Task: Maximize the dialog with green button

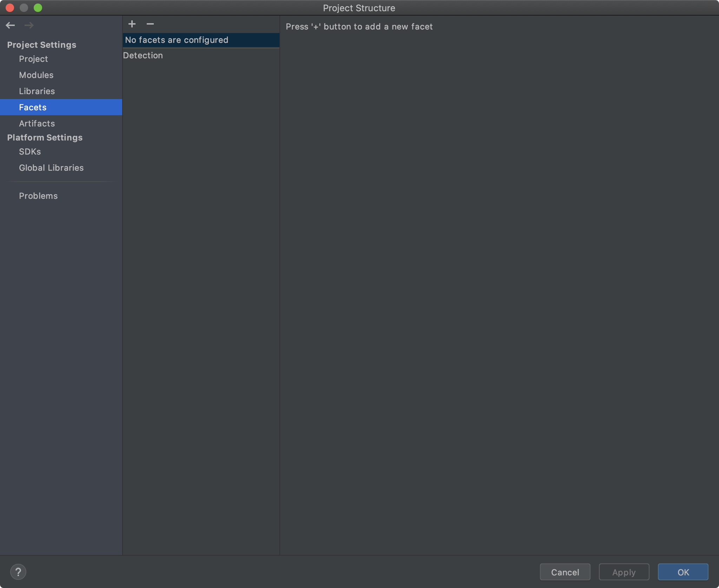Action: point(38,8)
